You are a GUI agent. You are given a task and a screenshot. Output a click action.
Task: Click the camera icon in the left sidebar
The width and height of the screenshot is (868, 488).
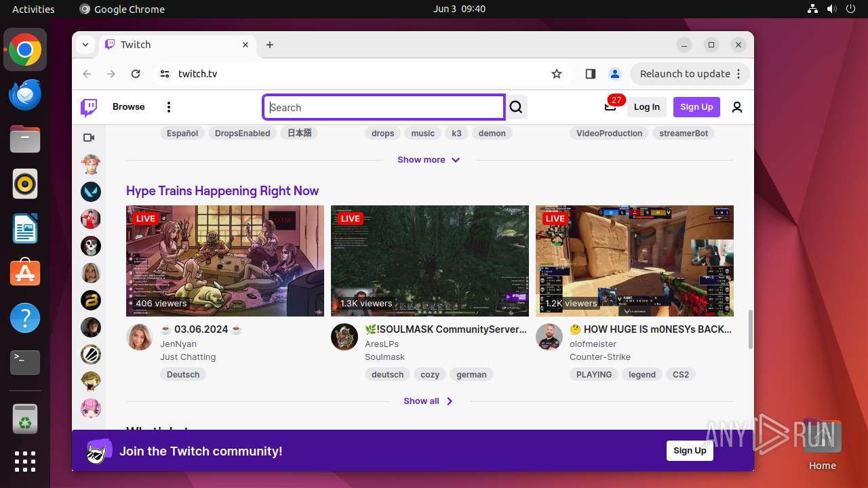89,138
